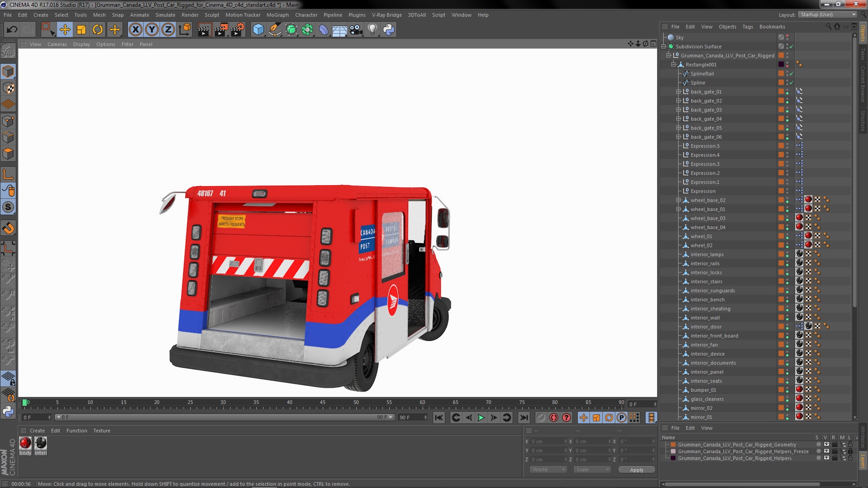Viewport: 868px width, 488px height.
Task: Open Edit Render Settings icon
Action: point(238,30)
